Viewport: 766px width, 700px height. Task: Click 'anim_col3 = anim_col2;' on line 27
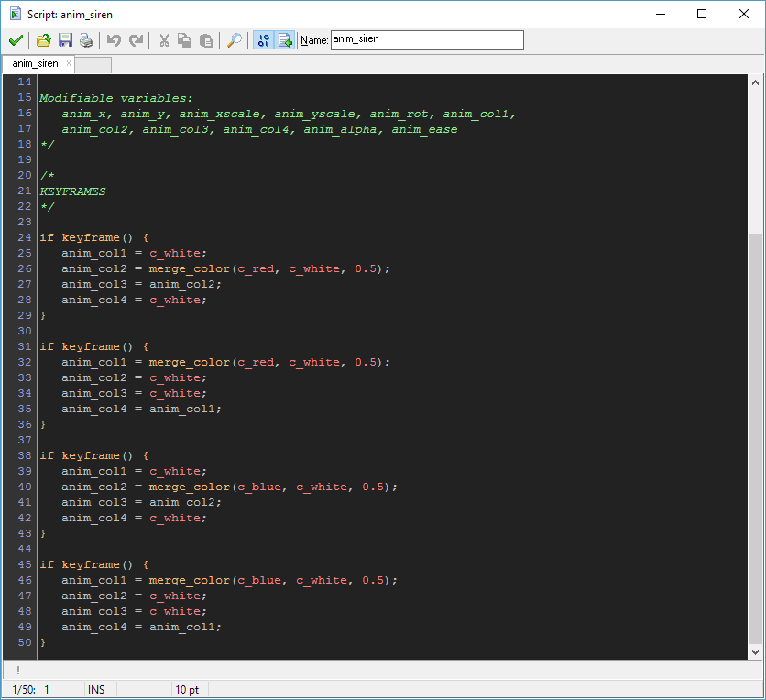tap(141, 284)
